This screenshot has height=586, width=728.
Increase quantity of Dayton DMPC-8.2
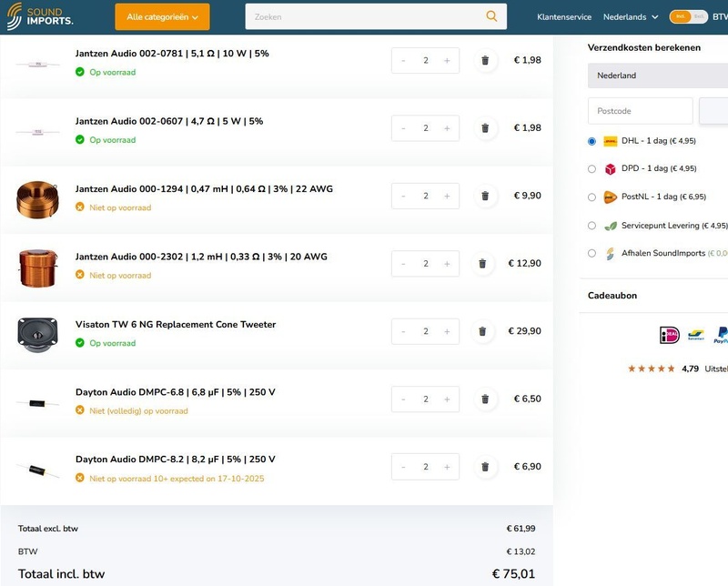447,467
